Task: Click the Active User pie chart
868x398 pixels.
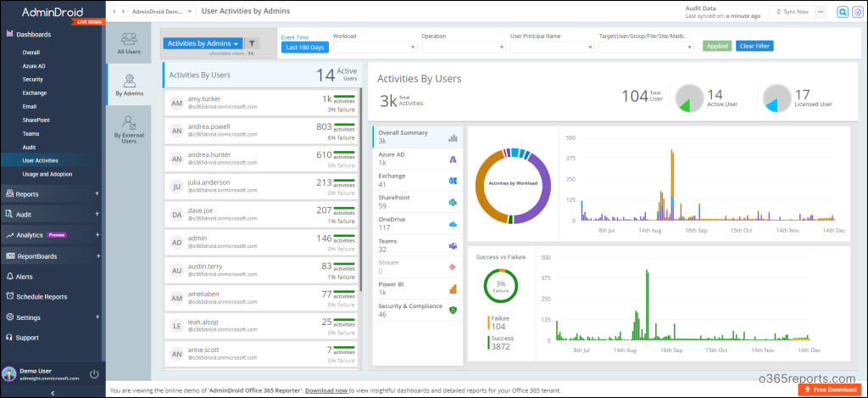Action: pos(689,98)
